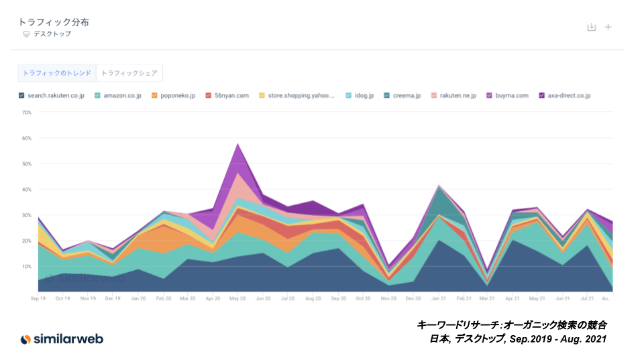Click the May 20 peak on chart
644x362 pixels.
pyautogui.click(x=237, y=144)
